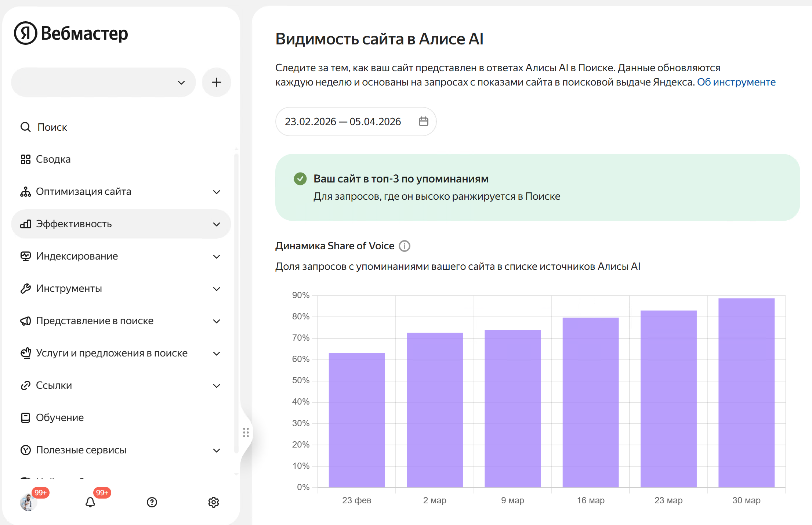Click the sidebar menu scrollbar
The height and width of the screenshot is (525, 812).
click(x=236, y=303)
